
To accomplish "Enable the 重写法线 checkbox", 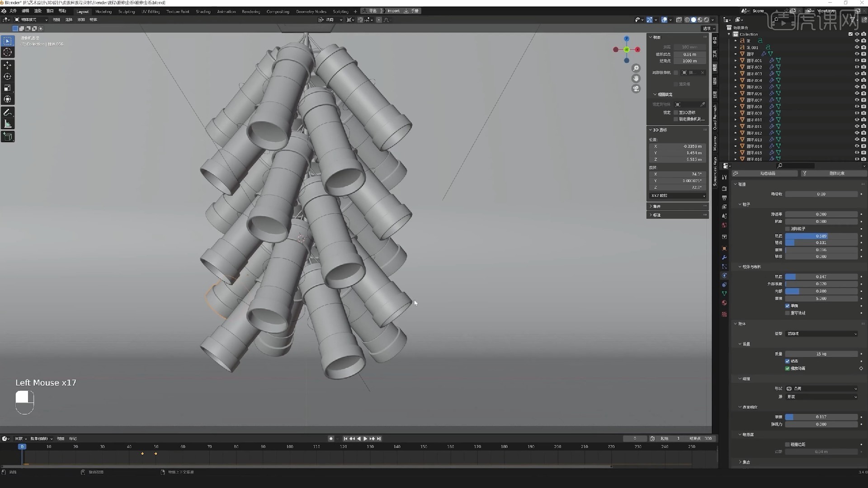I will click(x=788, y=313).
